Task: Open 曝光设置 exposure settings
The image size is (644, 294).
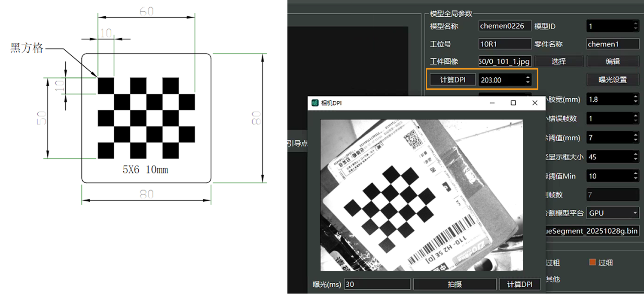Action: pyautogui.click(x=613, y=80)
